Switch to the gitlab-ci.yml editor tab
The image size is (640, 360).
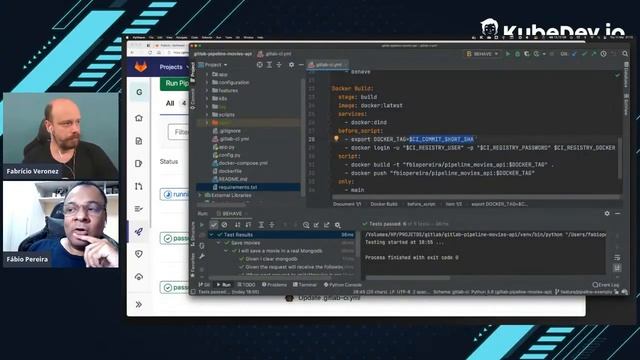click(x=328, y=64)
